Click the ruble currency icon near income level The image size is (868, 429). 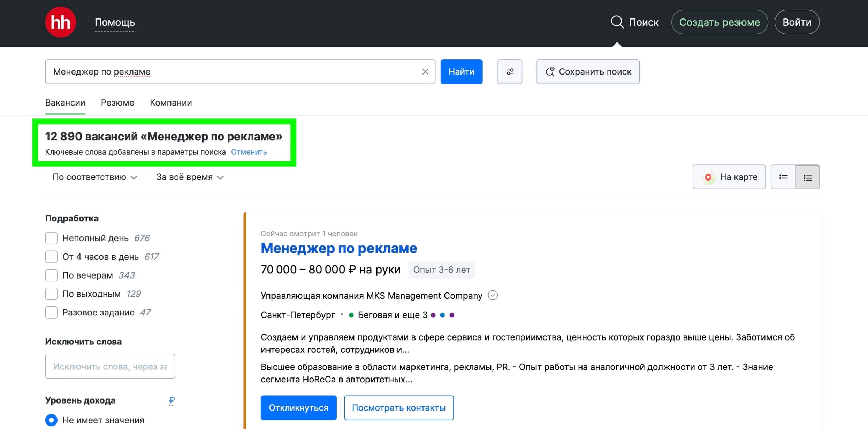click(x=172, y=401)
